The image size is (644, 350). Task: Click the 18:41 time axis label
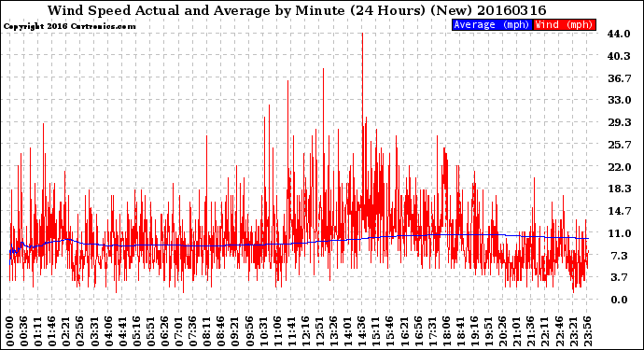point(461,331)
